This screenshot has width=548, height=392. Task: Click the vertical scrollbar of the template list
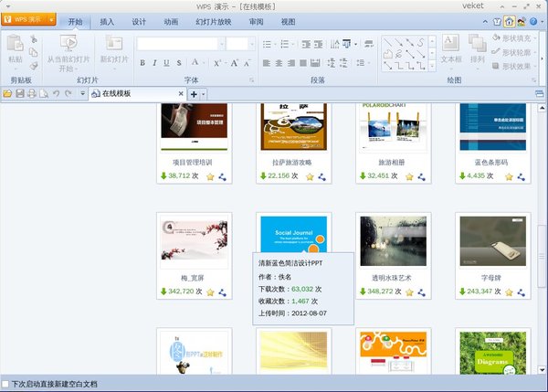[542, 238]
